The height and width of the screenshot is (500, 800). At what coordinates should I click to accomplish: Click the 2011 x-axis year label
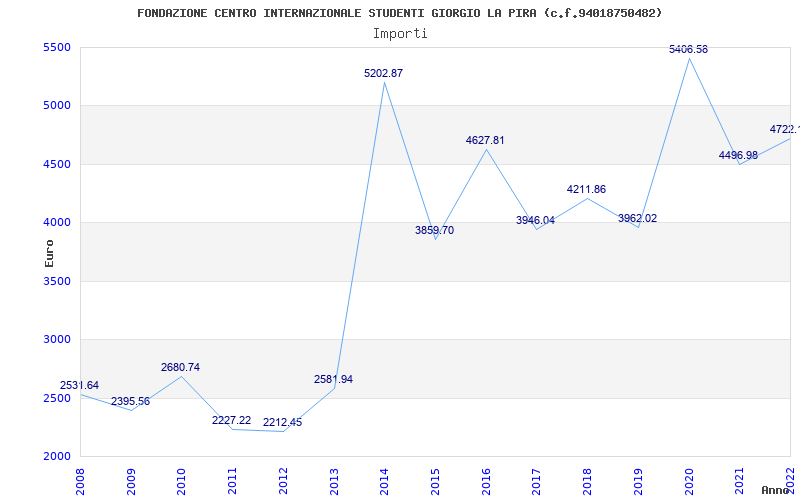(x=233, y=481)
